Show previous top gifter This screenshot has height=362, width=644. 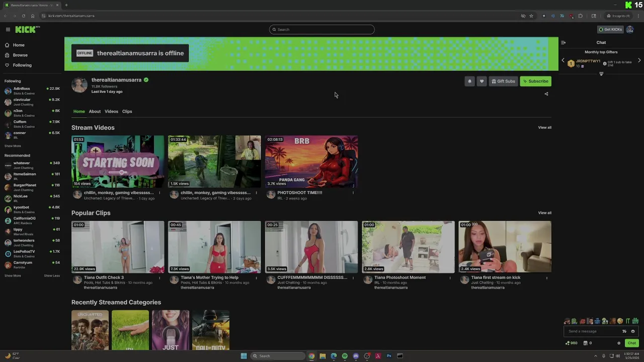563,60
